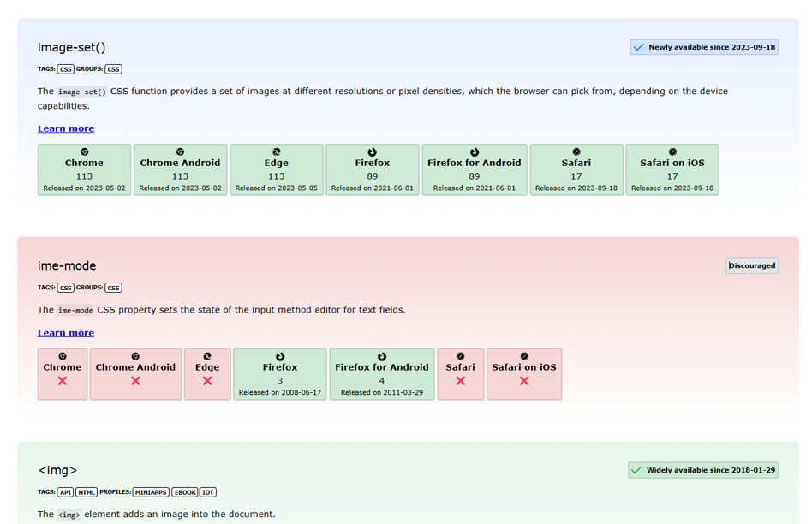This screenshot has width=812, height=524.
Task: Click the ime-mode heading
Action: coord(67,265)
